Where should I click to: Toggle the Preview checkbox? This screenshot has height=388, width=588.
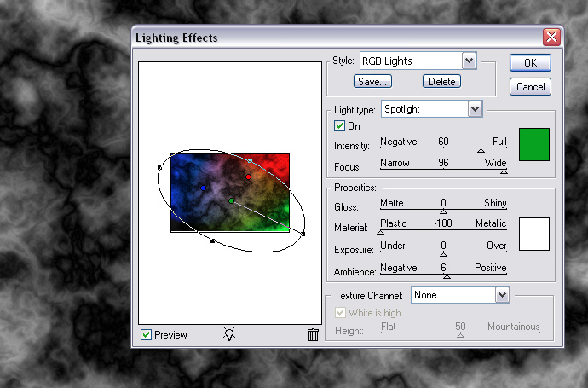click(x=146, y=335)
